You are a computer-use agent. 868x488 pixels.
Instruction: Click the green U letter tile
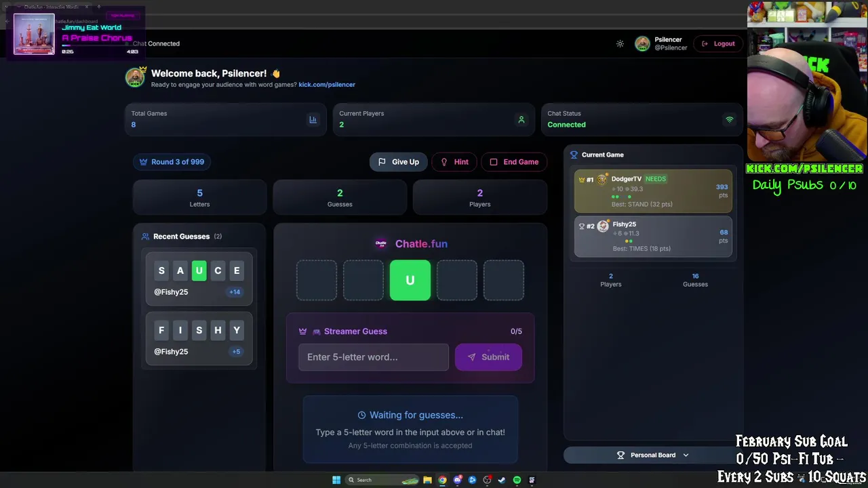click(x=410, y=280)
